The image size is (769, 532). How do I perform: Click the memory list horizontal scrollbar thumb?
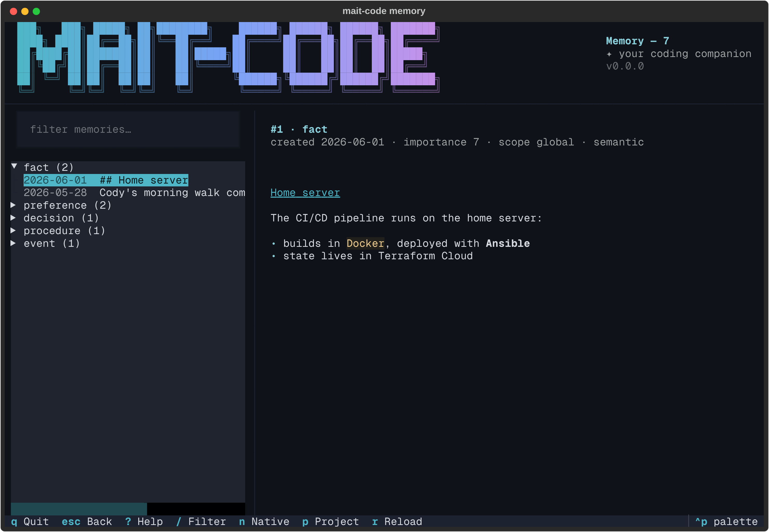[79, 509]
